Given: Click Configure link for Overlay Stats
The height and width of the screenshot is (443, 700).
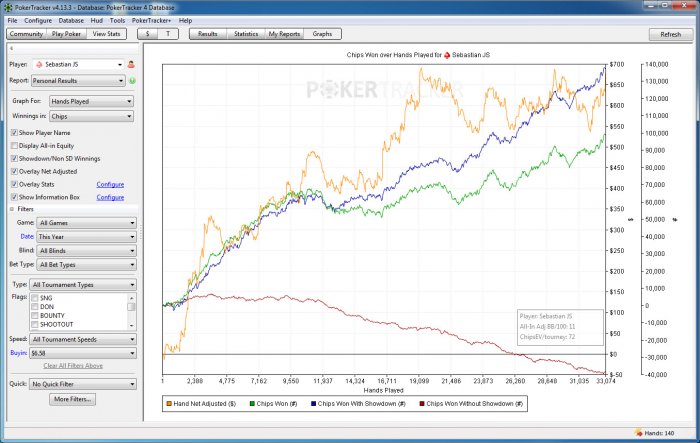Looking at the screenshot, I should point(110,184).
